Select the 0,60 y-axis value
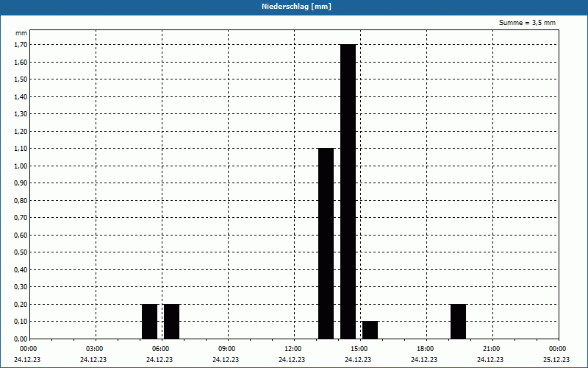The width and height of the screenshot is (588, 368). (x=21, y=235)
